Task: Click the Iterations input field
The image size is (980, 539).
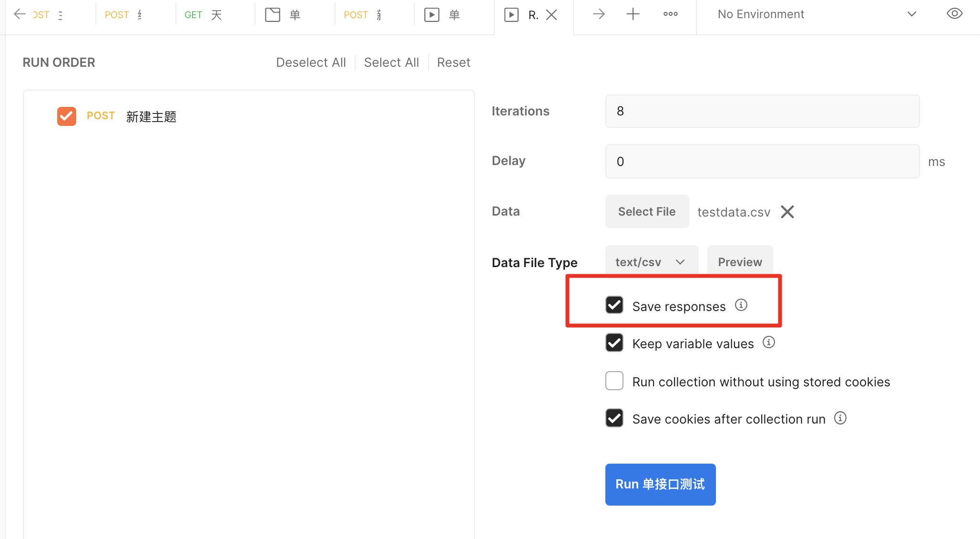Action: (x=762, y=111)
